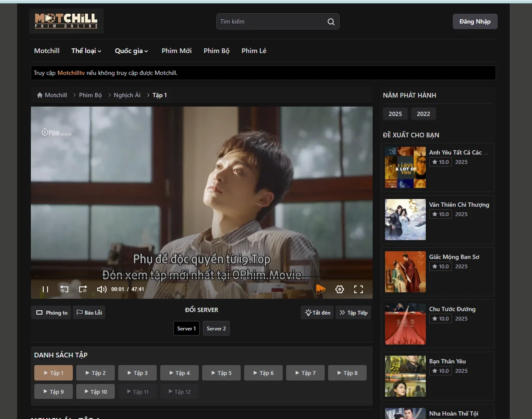Open the 'Quốc gia' dropdown
The height and width of the screenshot is (419, 532).
[131, 51]
